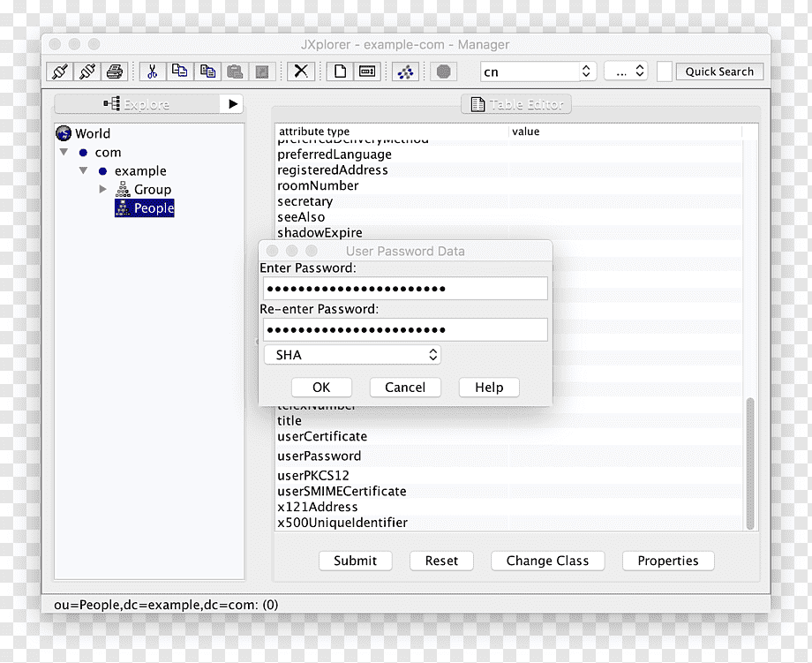Click the arrow beside the Explore tab
Viewport: 812px width, 663px height.
232,104
